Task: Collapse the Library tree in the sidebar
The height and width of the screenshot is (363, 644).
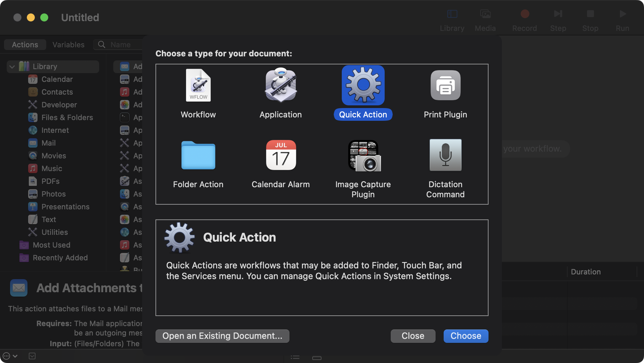Action: [x=12, y=66]
